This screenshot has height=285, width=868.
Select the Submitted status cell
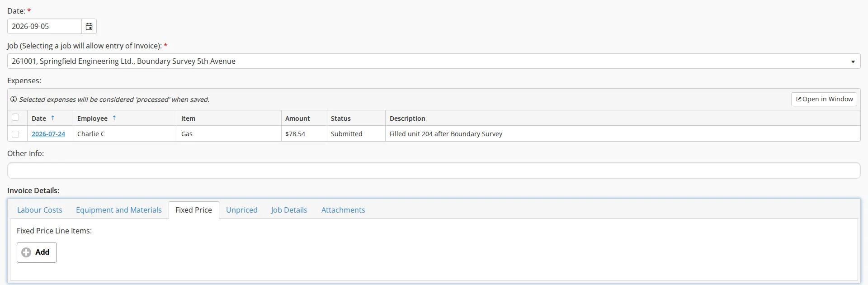pyautogui.click(x=356, y=134)
